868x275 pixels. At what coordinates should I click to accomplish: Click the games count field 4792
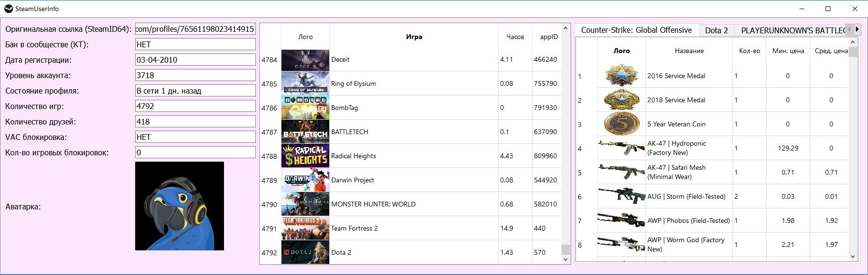[x=196, y=106]
